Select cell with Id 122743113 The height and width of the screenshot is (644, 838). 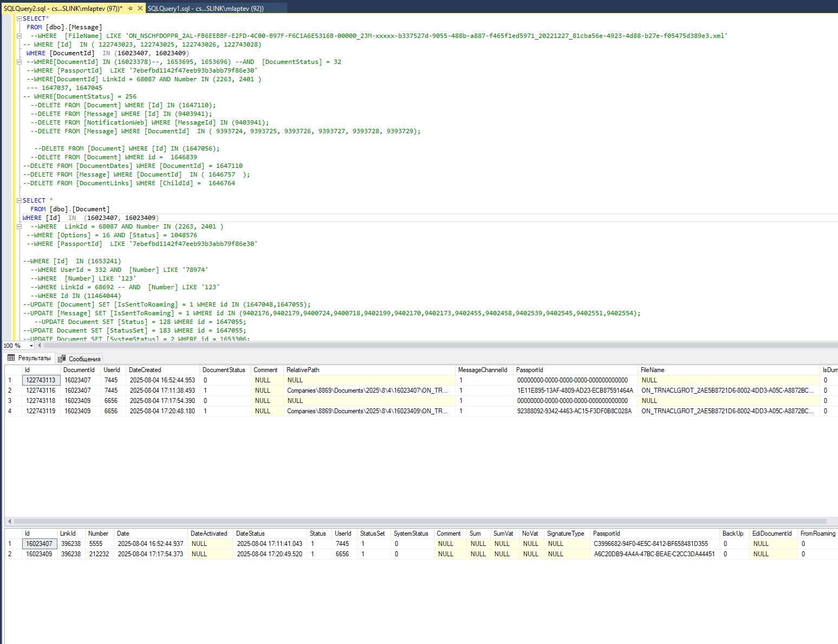[41, 380]
